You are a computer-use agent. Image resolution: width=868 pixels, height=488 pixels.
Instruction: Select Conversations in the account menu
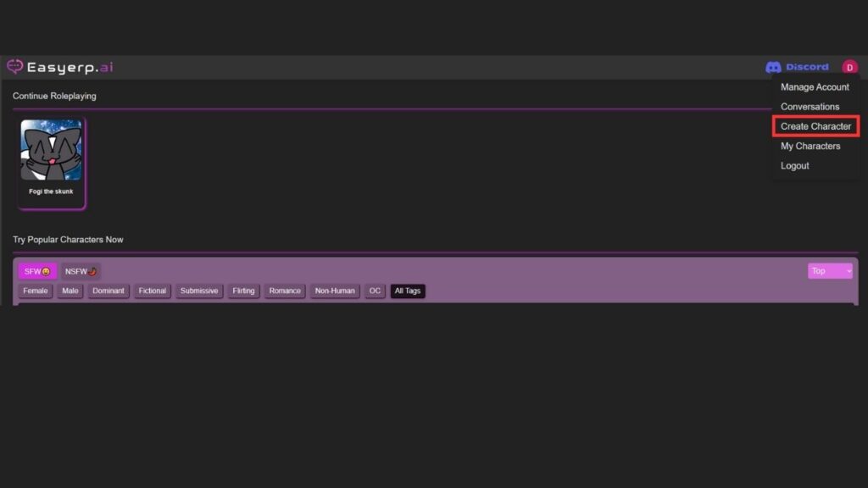point(810,107)
